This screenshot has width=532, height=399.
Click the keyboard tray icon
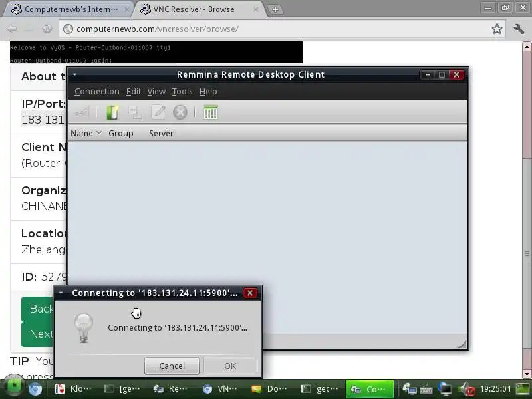426,390
